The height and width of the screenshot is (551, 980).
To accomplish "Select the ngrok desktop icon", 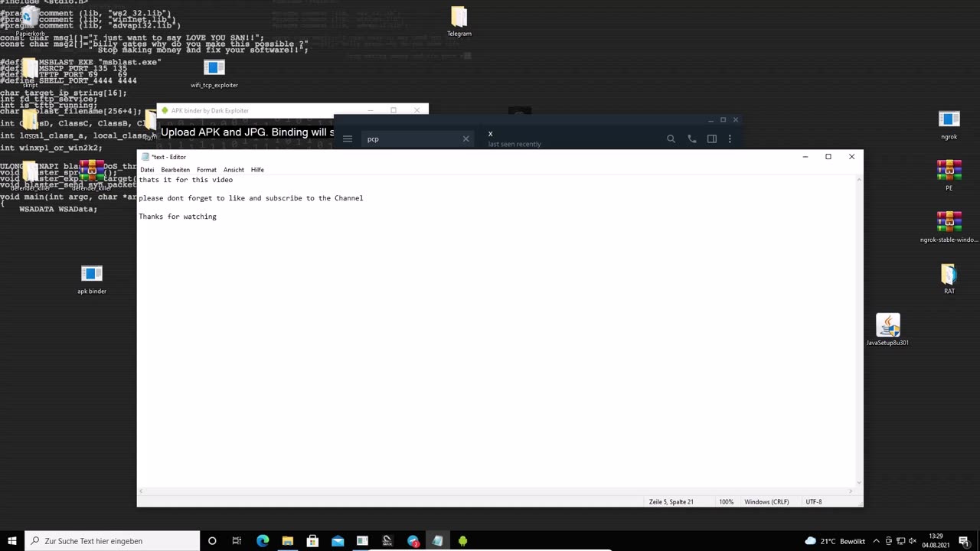I will point(949,125).
